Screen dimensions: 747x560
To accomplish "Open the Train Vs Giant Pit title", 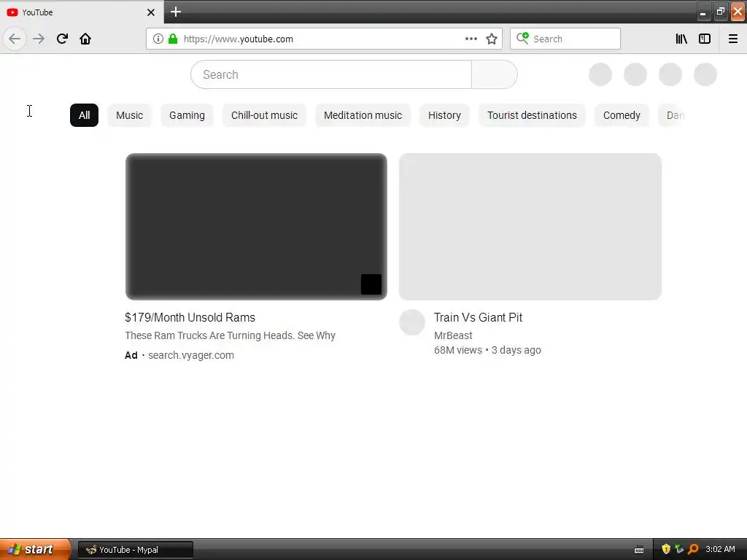I will coord(478,317).
